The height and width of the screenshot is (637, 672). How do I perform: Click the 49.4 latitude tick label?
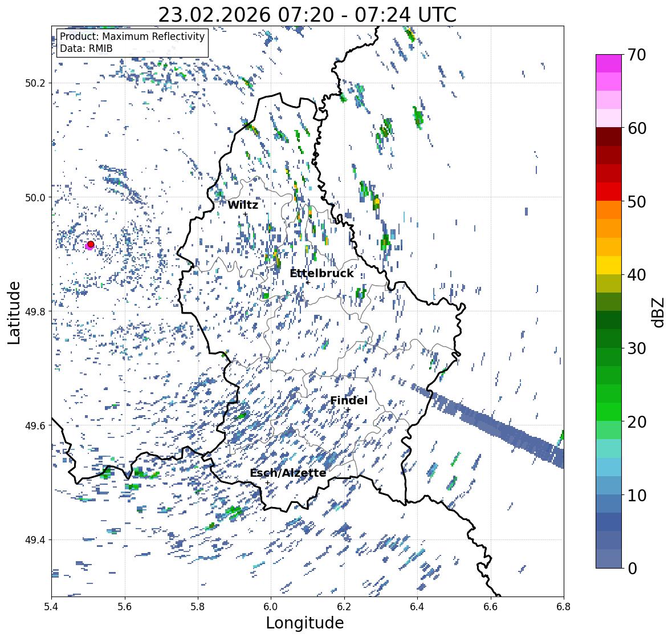(35, 540)
